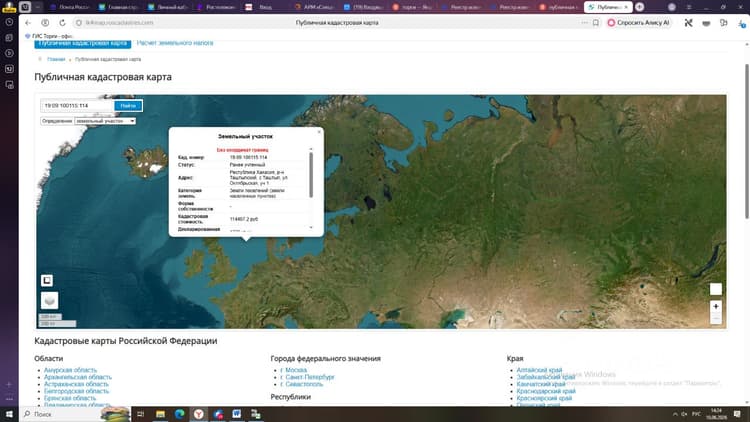Click the Windows taskbar search box
The width and height of the screenshot is (750, 422).
(x=75, y=414)
